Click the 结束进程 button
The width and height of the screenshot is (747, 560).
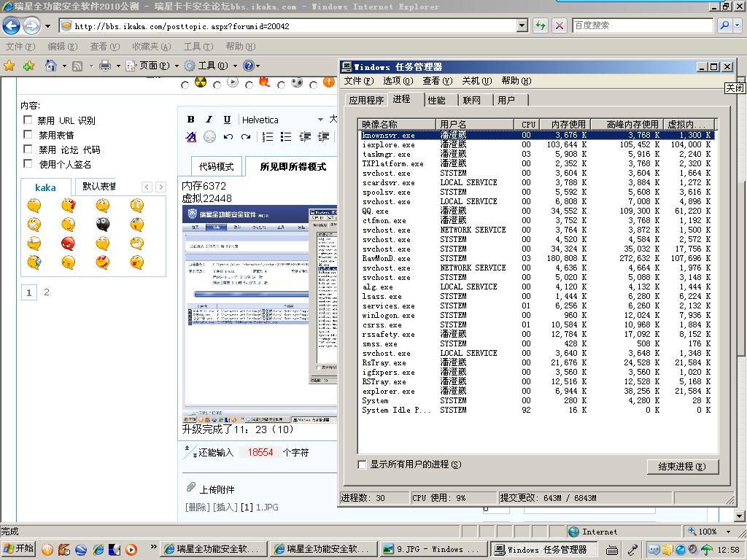click(682, 467)
